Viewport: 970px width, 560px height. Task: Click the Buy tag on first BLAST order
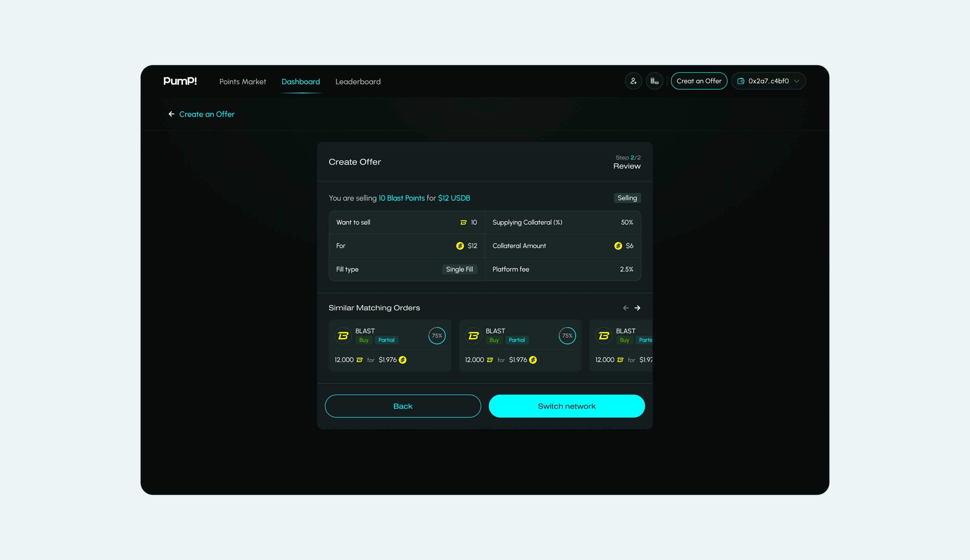pos(364,340)
